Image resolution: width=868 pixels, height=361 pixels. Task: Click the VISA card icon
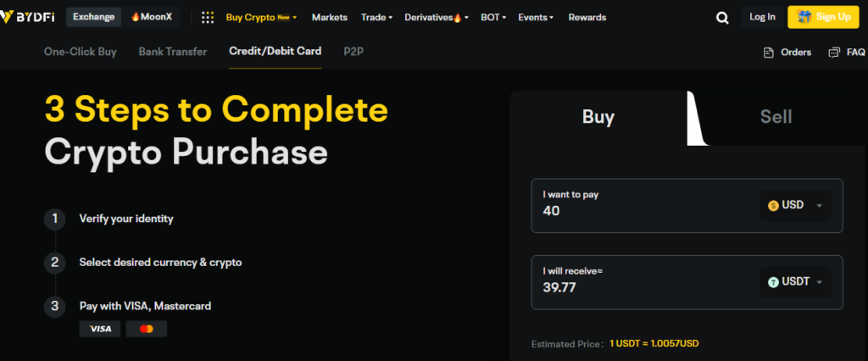coord(100,329)
